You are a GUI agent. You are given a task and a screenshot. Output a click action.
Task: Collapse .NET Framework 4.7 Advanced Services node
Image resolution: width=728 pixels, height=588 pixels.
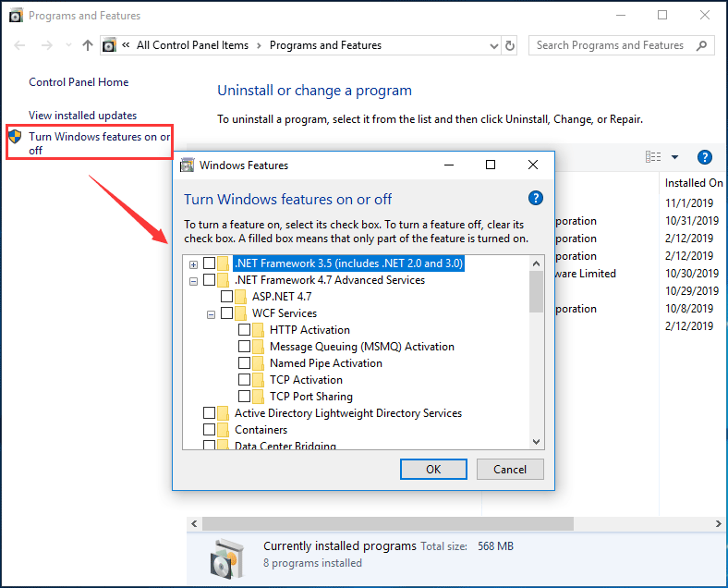(x=194, y=281)
